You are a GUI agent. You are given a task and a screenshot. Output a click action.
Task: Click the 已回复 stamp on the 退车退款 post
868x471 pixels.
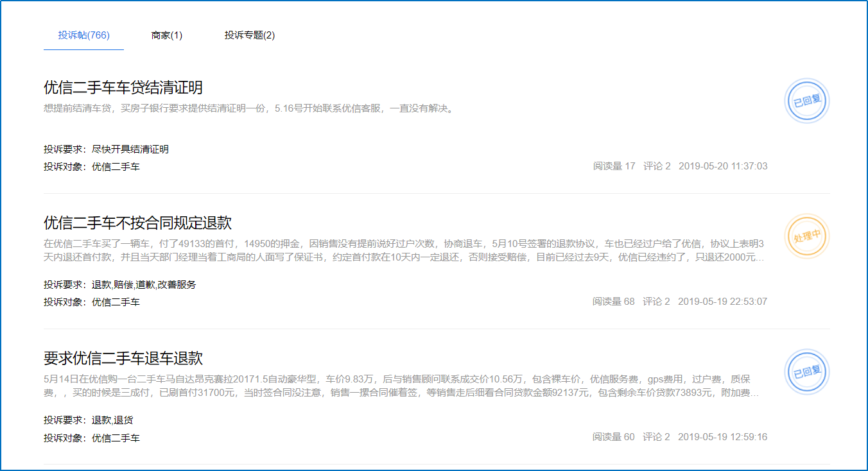tap(807, 372)
